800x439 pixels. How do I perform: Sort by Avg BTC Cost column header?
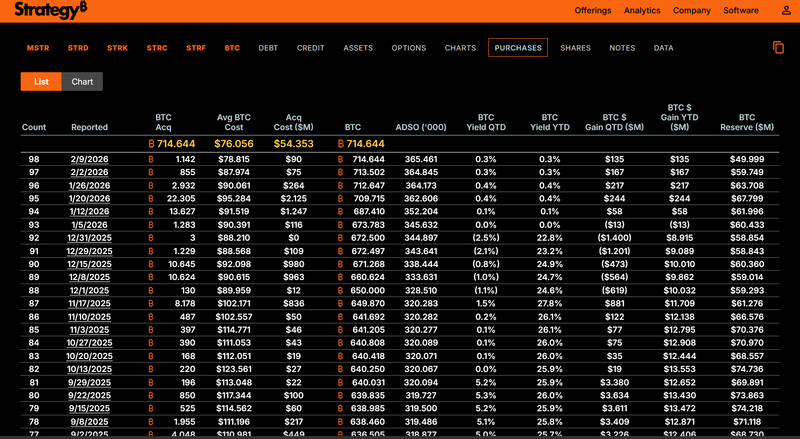[x=233, y=122]
